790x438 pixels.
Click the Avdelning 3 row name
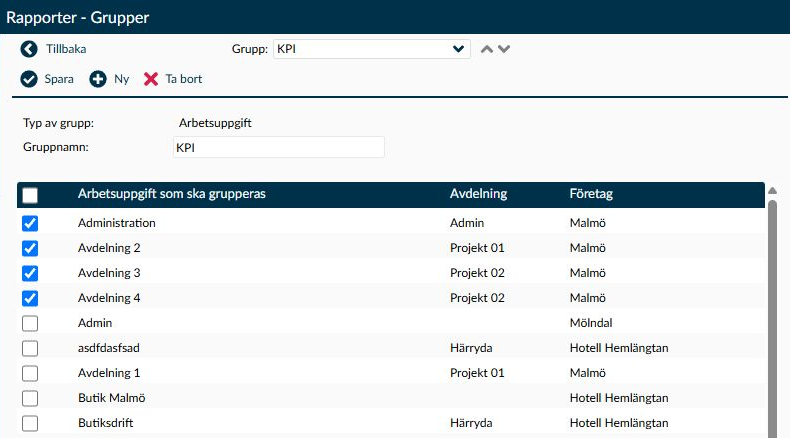tap(109, 273)
